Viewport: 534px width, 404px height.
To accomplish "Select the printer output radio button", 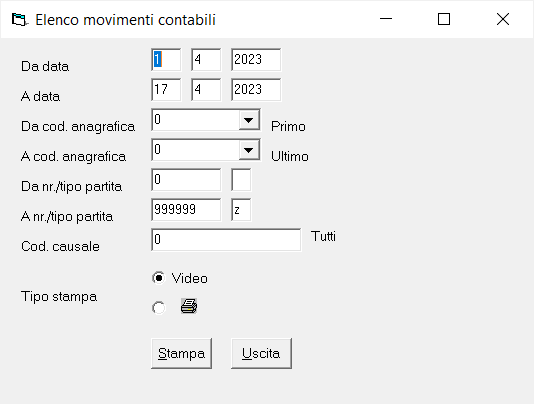I will 158,308.
